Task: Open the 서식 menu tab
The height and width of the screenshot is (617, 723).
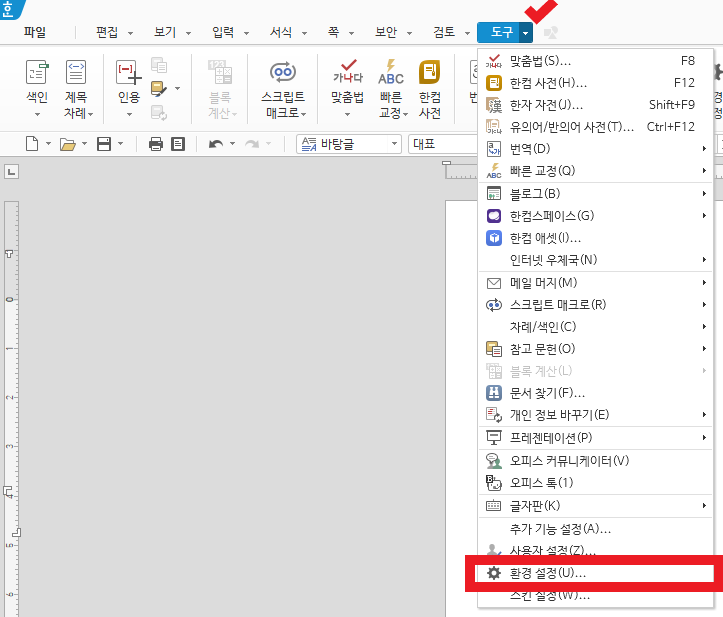Action: click(x=281, y=32)
